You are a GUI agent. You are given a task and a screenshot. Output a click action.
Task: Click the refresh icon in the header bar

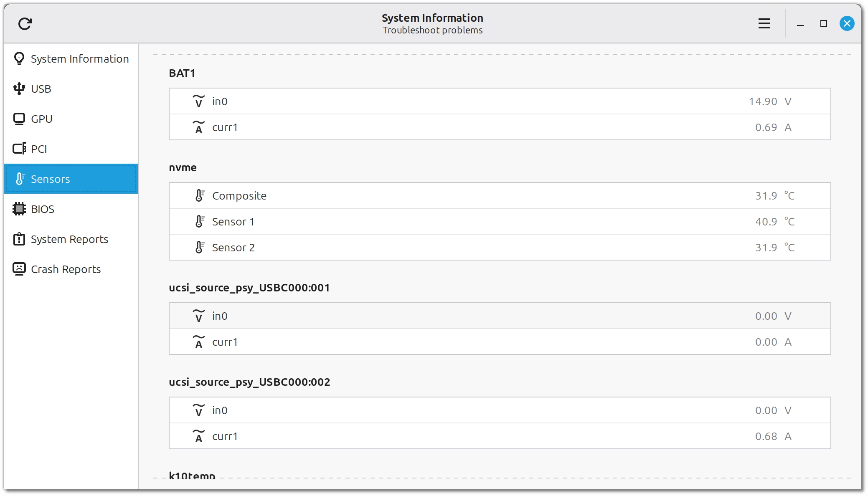(25, 24)
